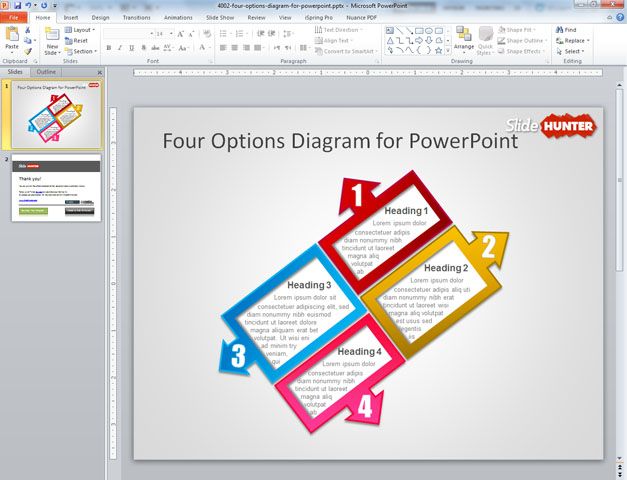
Task: Open the Shape Effects dropdown
Action: click(x=521, y=51)
